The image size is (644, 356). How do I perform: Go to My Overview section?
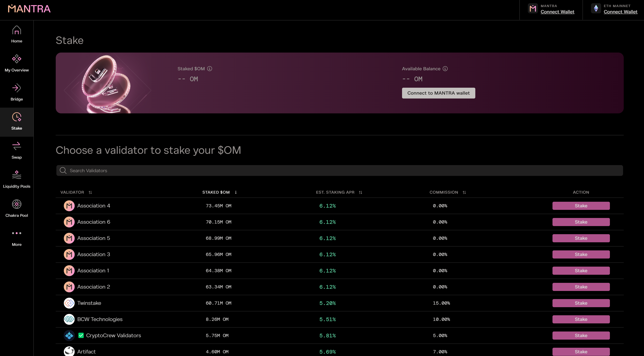[x=17, y=63]
